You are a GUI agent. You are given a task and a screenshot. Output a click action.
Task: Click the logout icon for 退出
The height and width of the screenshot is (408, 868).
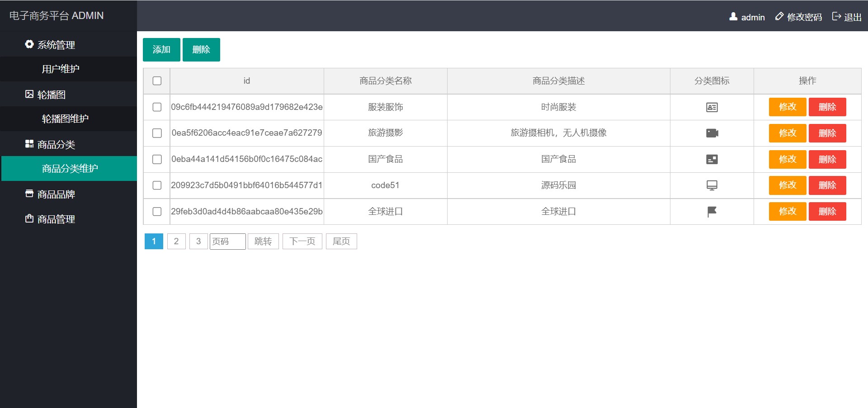tap(836, 17)
